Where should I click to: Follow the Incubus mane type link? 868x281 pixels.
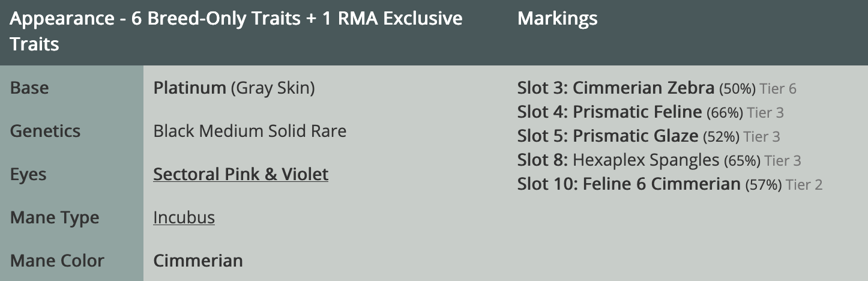184,217
